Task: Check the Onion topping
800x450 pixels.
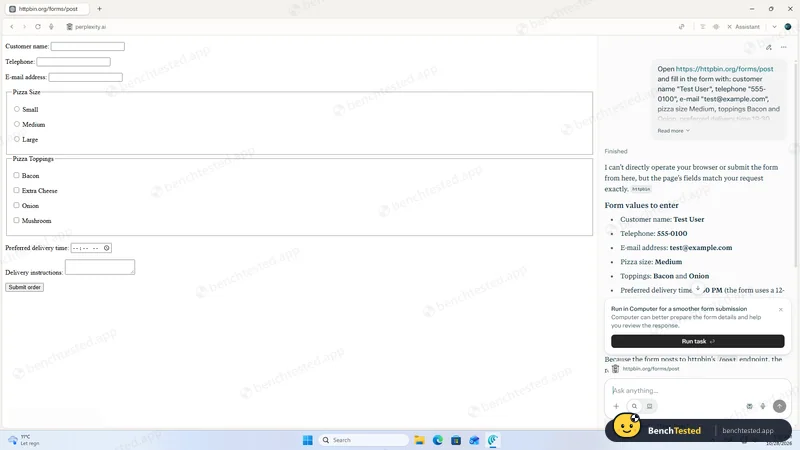Action: [x=16, y=205]
